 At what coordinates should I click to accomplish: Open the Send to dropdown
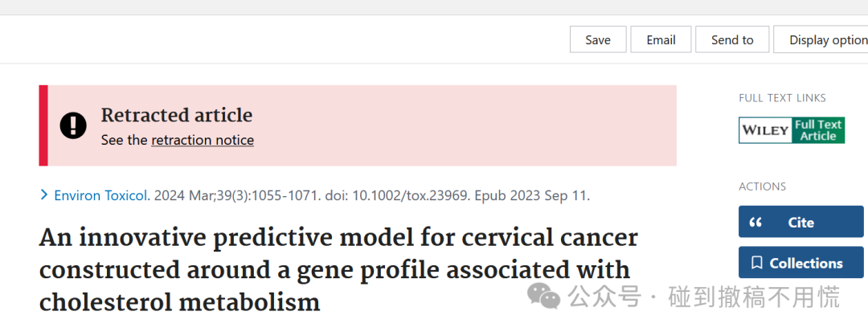[x=732, y=40]
